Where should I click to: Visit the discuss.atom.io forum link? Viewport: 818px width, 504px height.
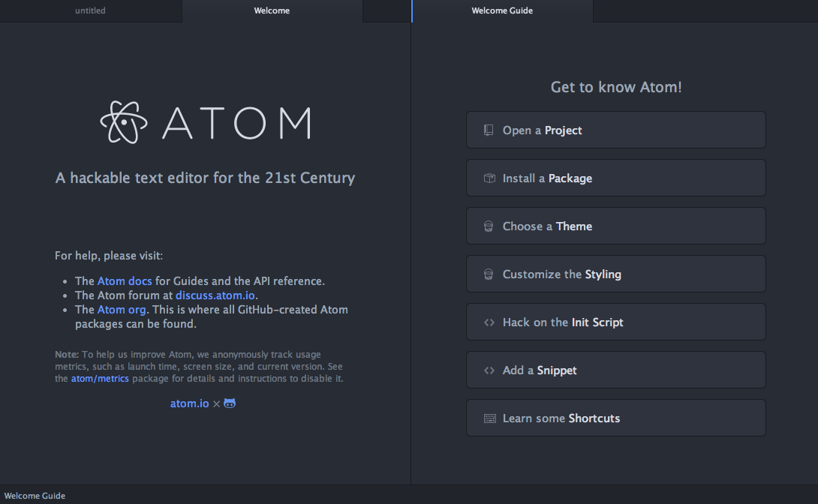click(215, 295)
